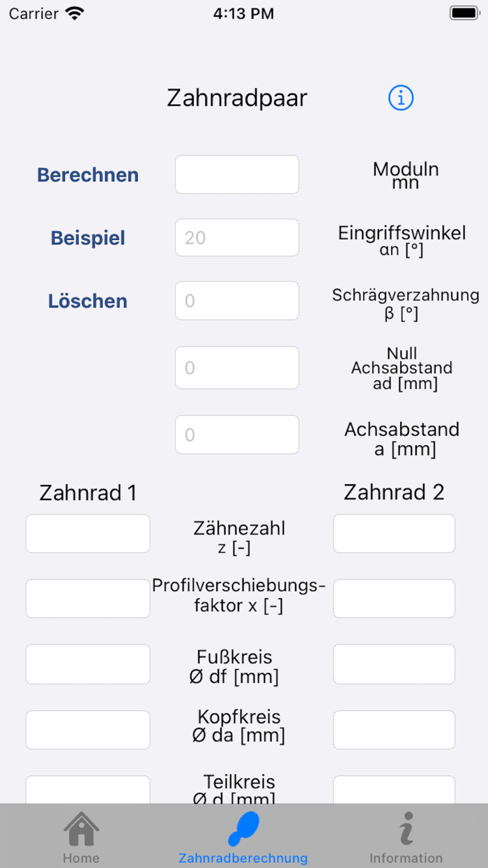Open the info popup next to Zahnradpaar
The height and width of the screenshot is (868, 488).
point(400,98)
